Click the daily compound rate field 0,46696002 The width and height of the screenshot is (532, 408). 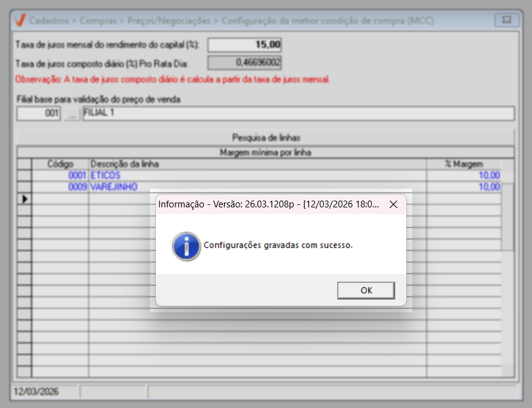pos(244,62)
